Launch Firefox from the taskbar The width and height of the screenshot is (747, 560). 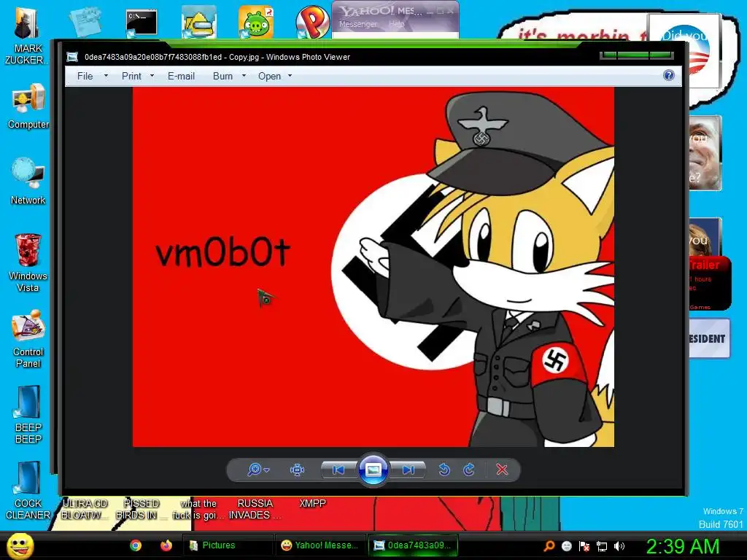pos(166,545)
